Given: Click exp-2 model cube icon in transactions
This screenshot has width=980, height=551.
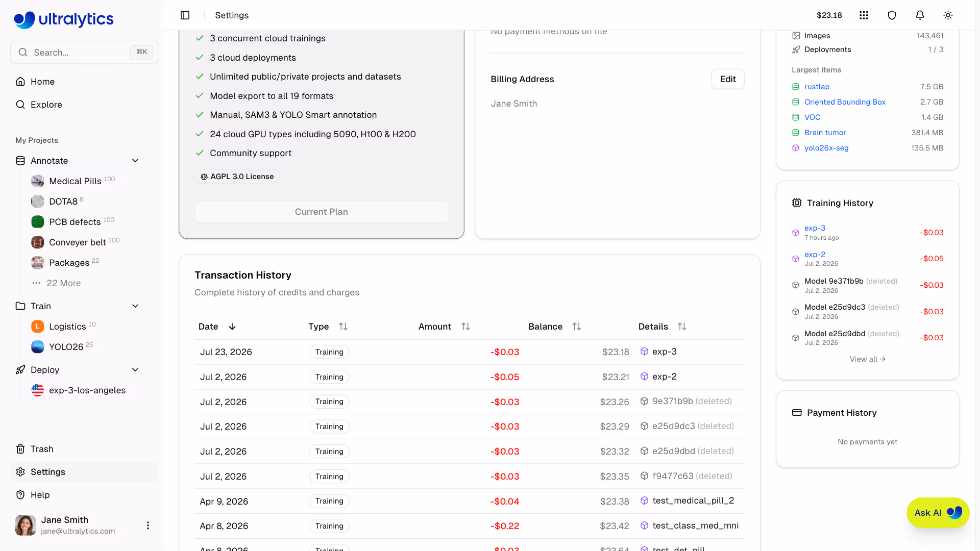Looking at the screenshot, I should (x=644, y=377).
